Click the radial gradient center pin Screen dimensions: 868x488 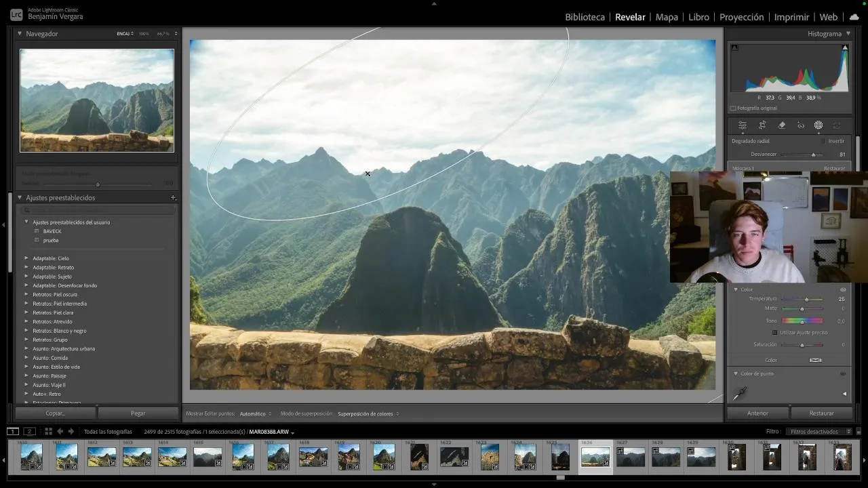point(368,174)
